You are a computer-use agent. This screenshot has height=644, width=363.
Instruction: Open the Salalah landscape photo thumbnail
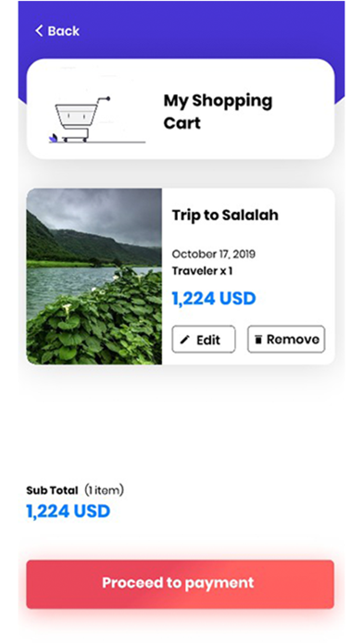pos(94,276)
